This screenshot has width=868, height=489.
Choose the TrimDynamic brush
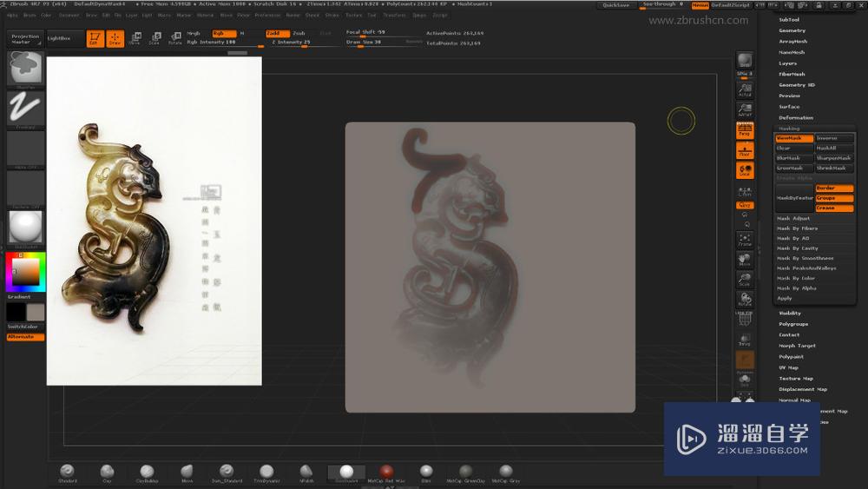pos(266,472)
